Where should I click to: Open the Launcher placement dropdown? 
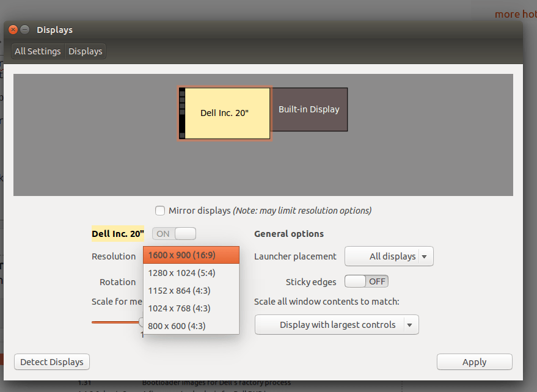tap(389, 256)
